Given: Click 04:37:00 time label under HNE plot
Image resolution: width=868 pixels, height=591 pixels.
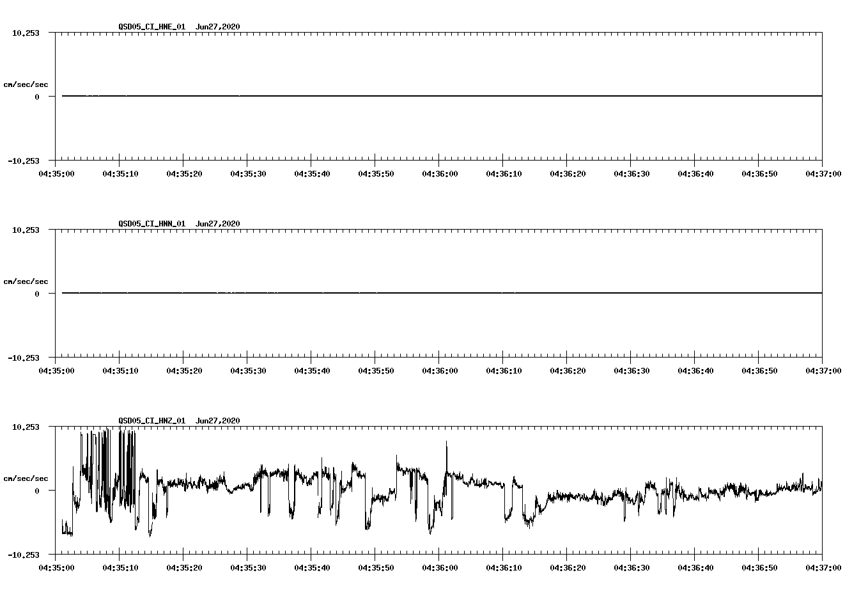Looking at the screenshot, I should tap(823, 173).
